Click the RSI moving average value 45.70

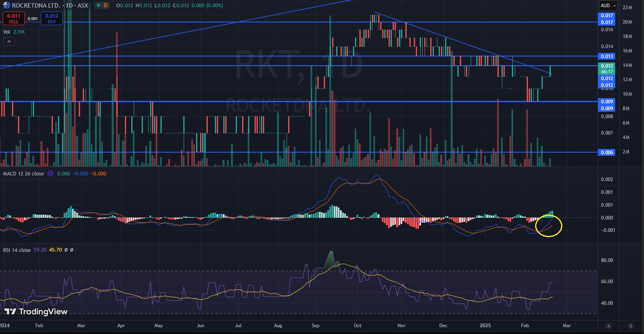tap(56, 250)
